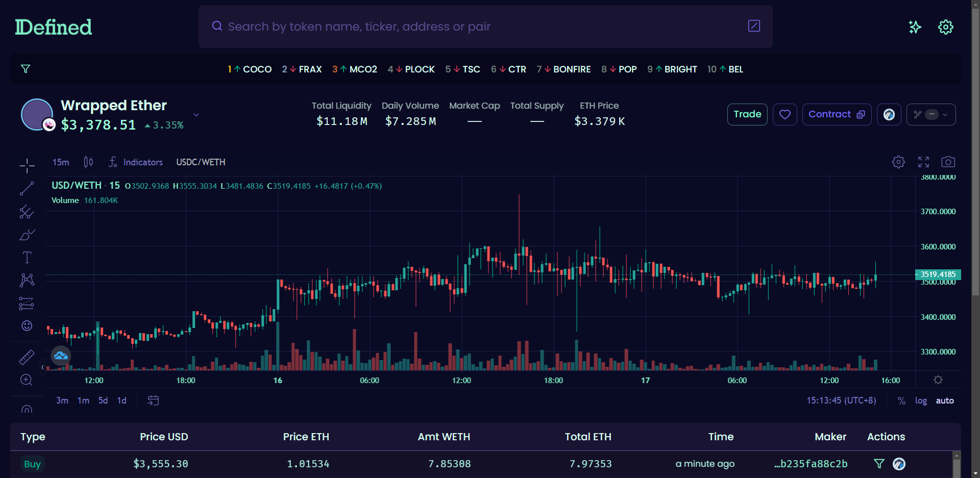Switch the USDC/WETH pair quote

[201, 162]
